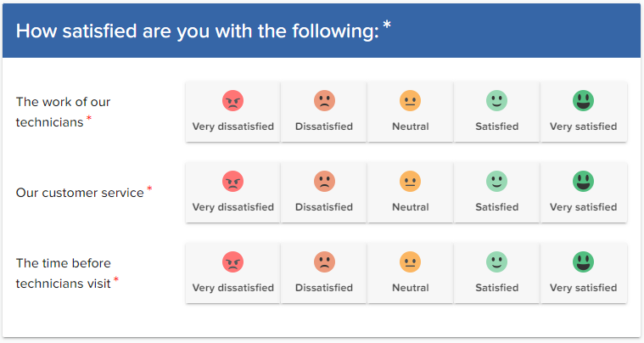
Task: Select the frowning face for technicians' work
Action: (x=324, y=101)
